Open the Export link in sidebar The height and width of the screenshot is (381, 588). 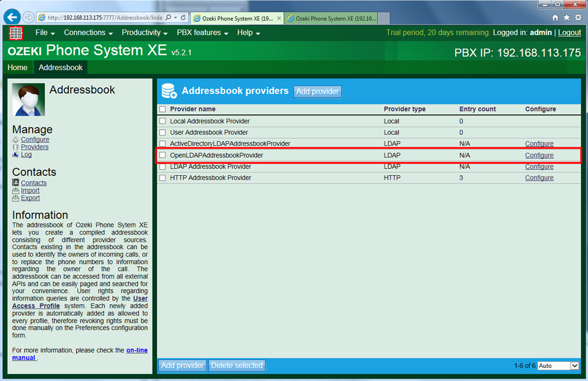30,198
